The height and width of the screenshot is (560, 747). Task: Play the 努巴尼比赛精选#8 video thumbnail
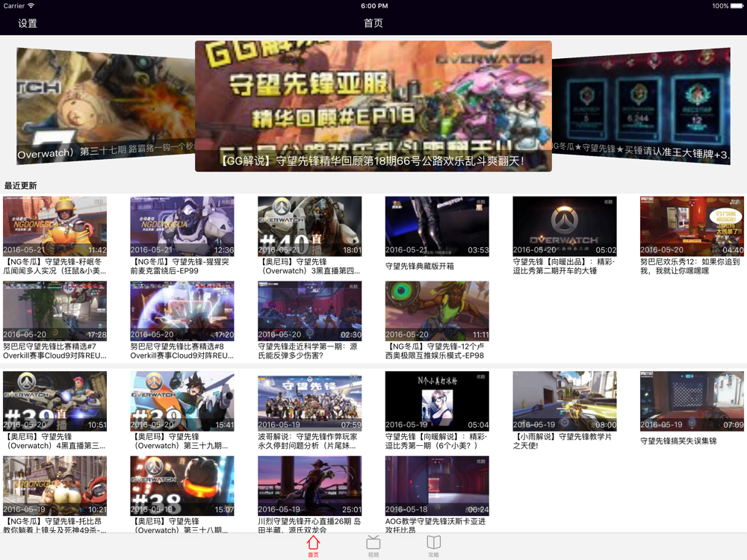coord(182,311)
